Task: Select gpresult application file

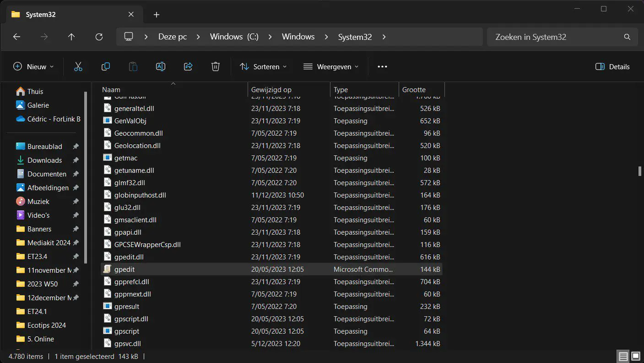Action: (271, 307)
